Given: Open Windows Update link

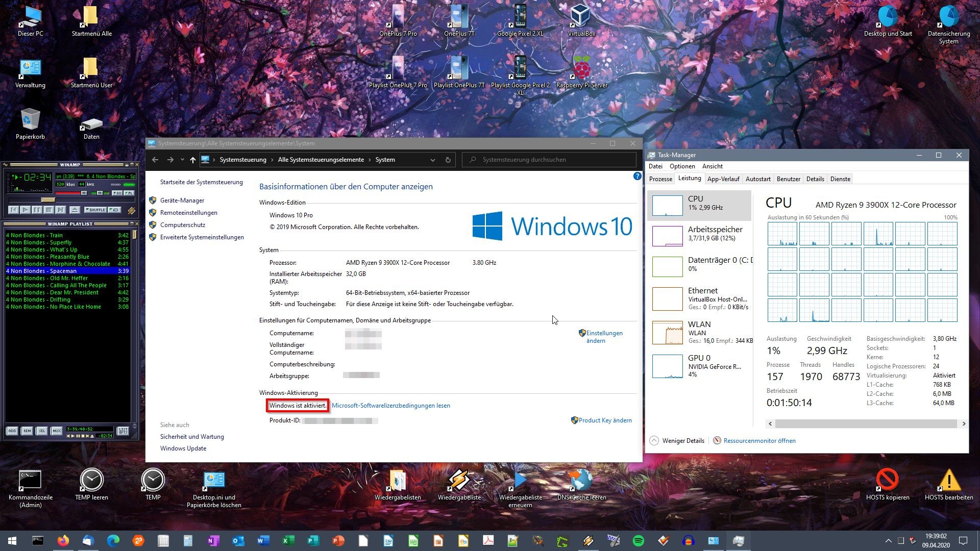Looking at the screenshot, I should pos(183,448).
